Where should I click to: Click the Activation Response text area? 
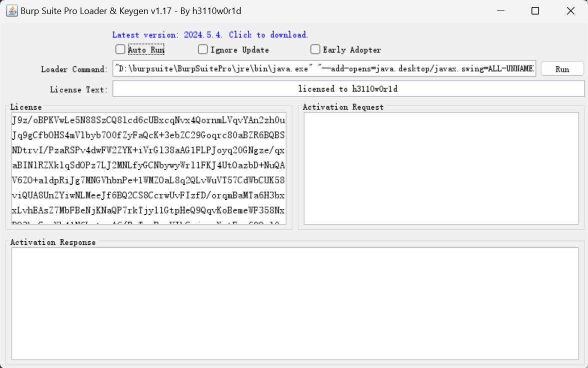(x=295, y=303)
